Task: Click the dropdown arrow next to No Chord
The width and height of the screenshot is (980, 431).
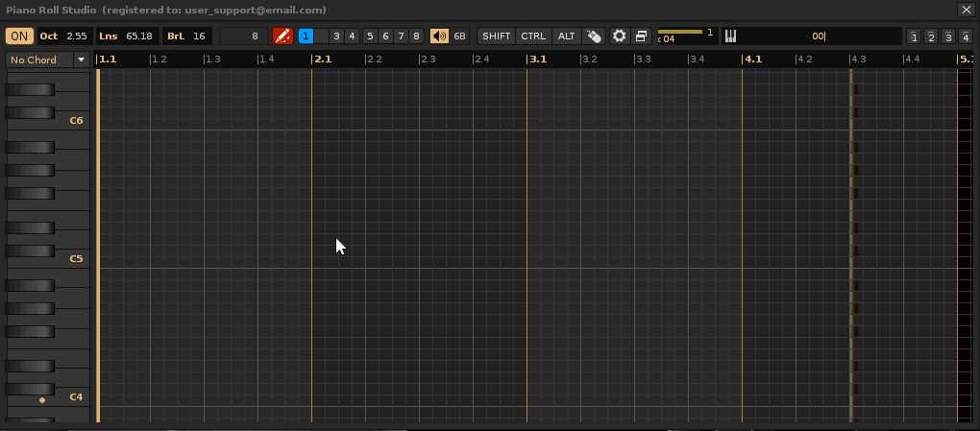Action: point(81,60)
